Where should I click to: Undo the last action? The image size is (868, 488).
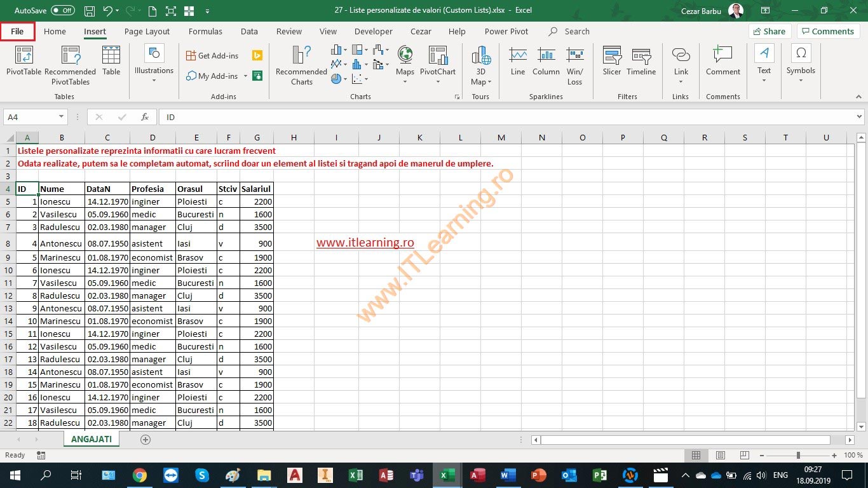107,11
